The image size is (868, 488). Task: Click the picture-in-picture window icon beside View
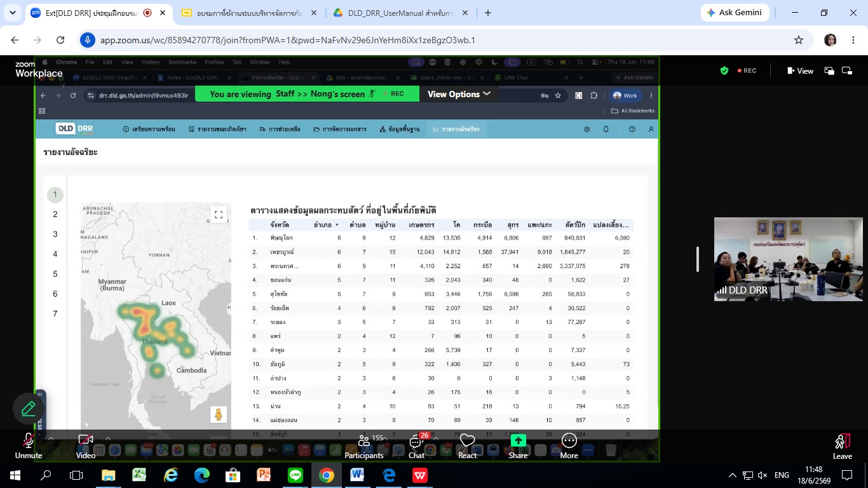coord(829,71)
